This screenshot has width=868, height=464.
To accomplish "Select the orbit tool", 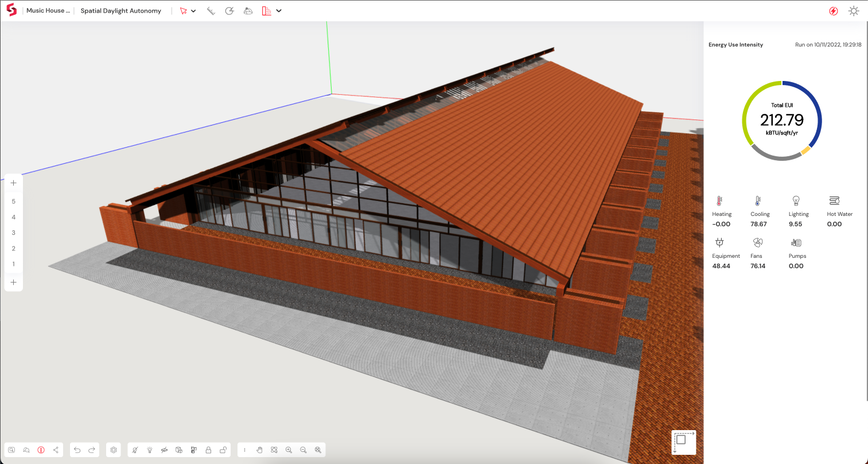I will pos(274,450).
